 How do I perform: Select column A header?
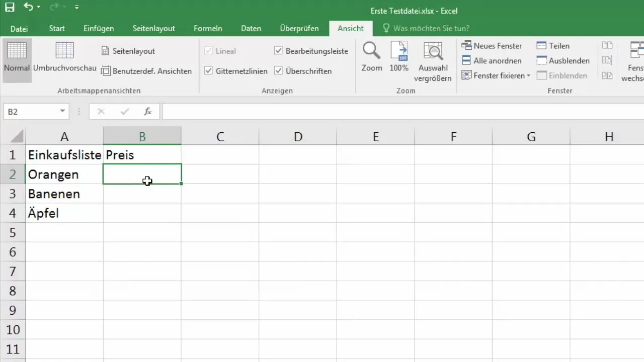pyautogui.click(x=64, y=136)
